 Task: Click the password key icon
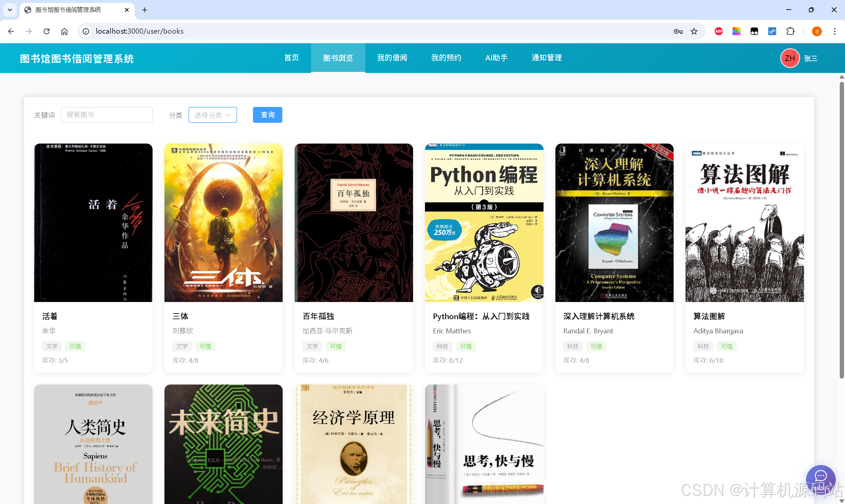pos(678,31)
